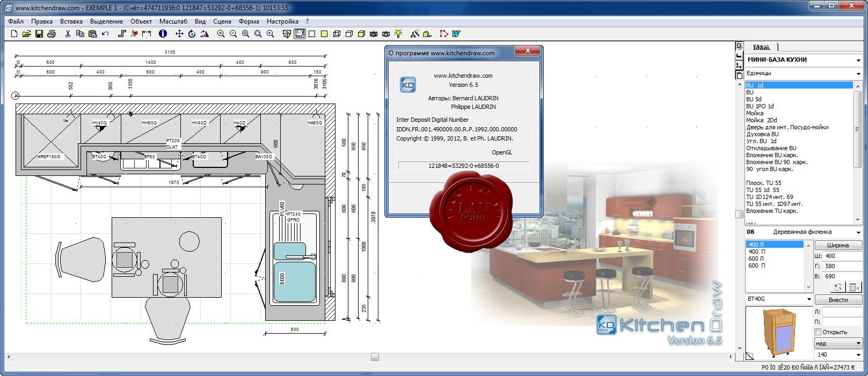Select 'Духовка BU' in catalog list
Image resolution: width=868 pixels, height=376 pixels.
pyautogui.click(x=762, y=134)
